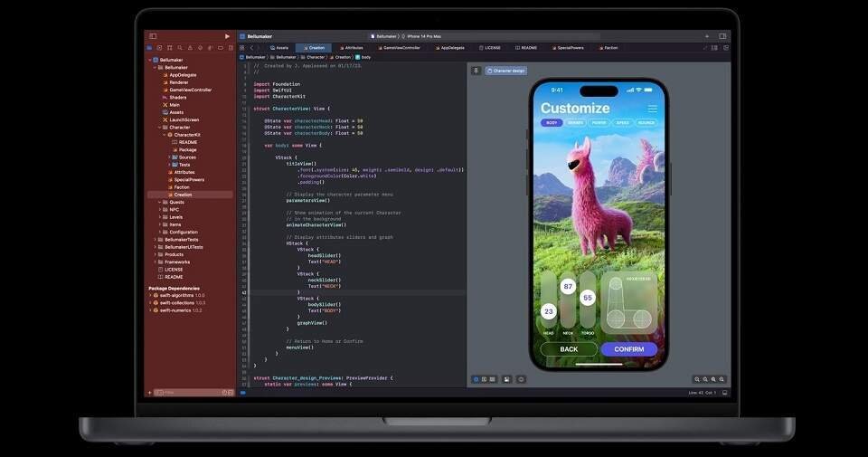Click the NECK slider knob showing 87
Image resolution: width=868 pixels, height=457 pixels.
click(568, 287)
